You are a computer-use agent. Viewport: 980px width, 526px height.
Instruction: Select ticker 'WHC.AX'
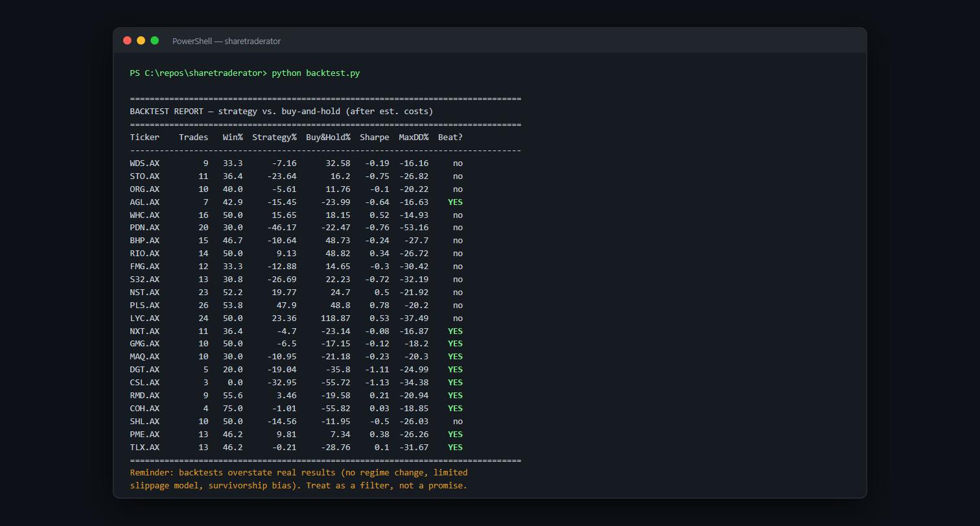tap(145, 215)
